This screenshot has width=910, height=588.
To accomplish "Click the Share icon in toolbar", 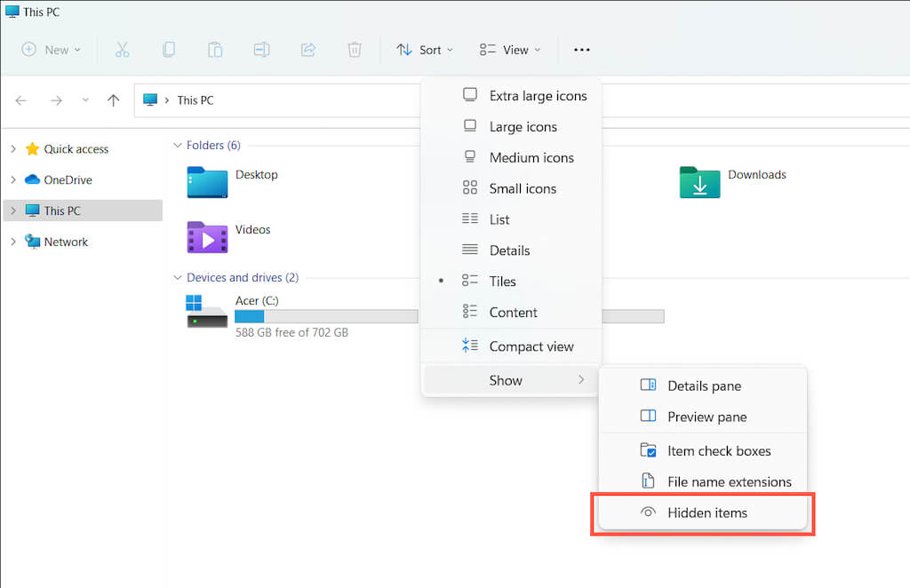I will (308, 50).
